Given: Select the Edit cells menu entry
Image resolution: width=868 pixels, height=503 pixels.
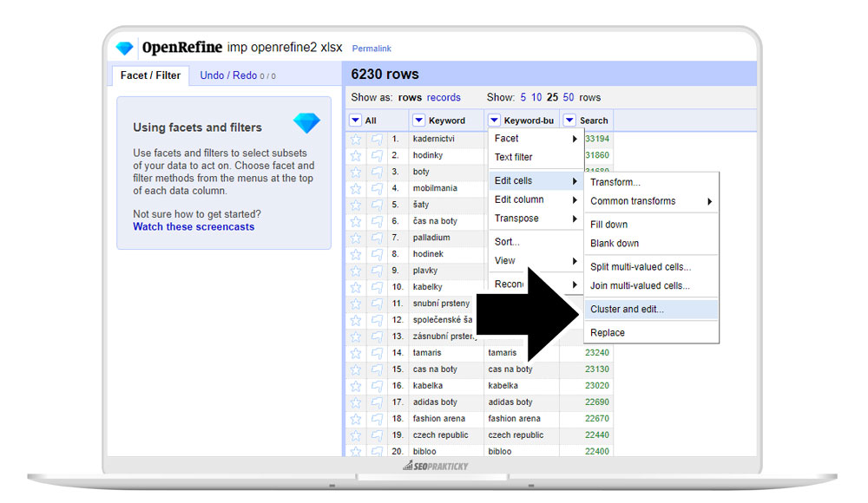Looking at the screenshot, I should coord(536,181).
